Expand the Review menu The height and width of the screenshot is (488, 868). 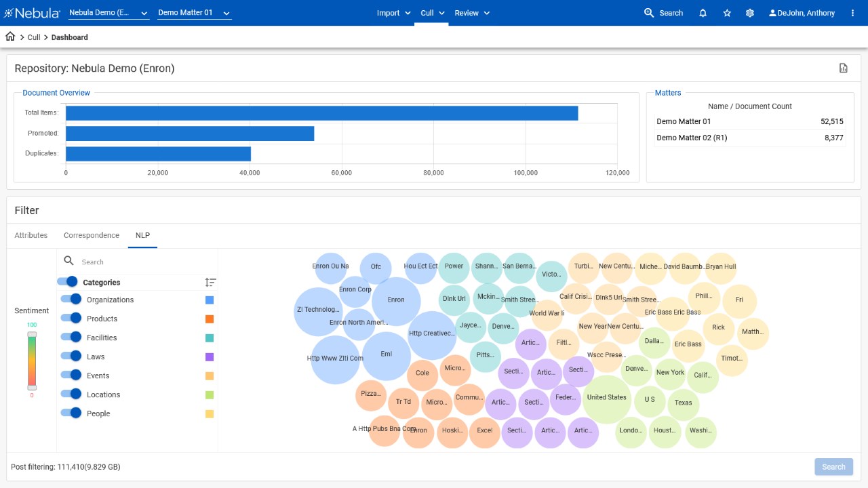pyautogui.click(x=472, y=13)
